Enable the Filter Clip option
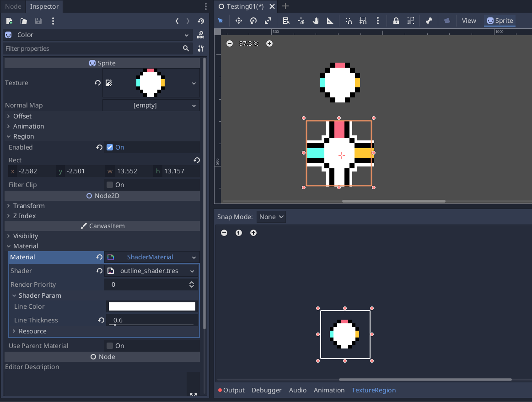532x402 pixels. click(x=109, y=185)
